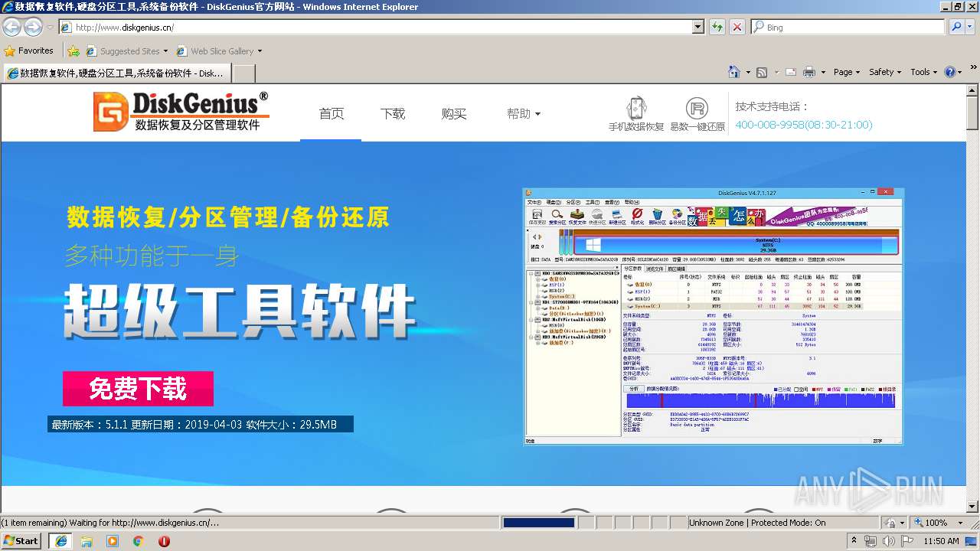This screenshot has height=551, width=980.
Task: Click the page loading progress bar
Action: point(539,523)
